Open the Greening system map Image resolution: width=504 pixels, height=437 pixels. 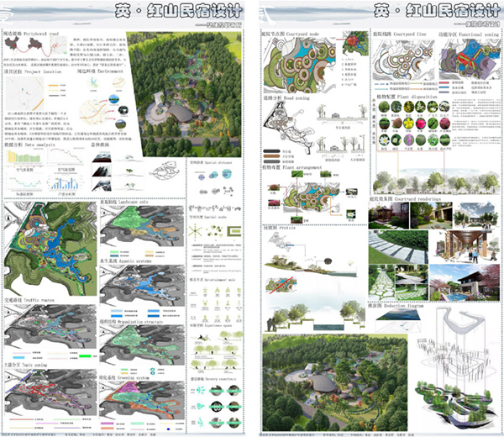pyautogui.click(x=142, y=401)
